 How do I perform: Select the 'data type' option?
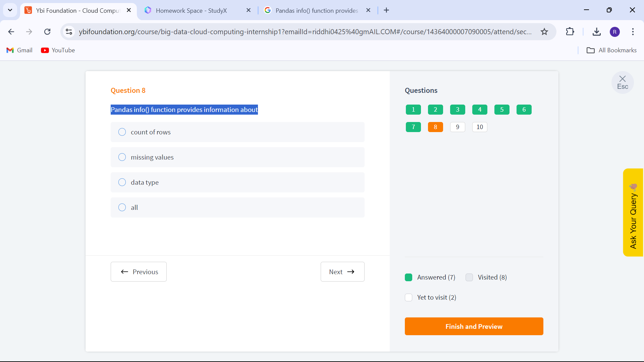coord(237,182)
